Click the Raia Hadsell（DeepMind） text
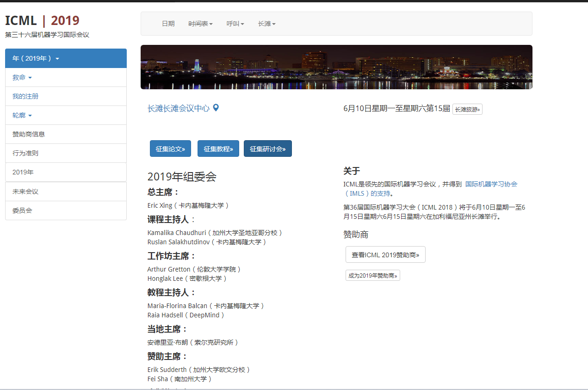Viewport: 588px width, 390px height. click(186, 315)
